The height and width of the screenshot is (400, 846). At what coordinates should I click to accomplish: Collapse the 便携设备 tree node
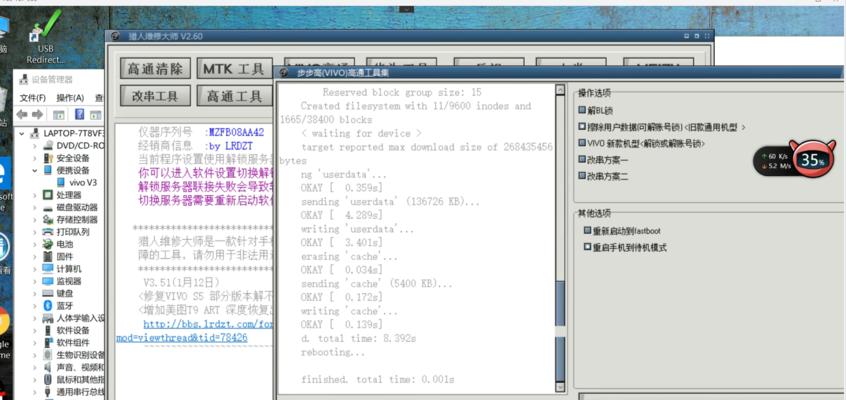tap(35, 171)
